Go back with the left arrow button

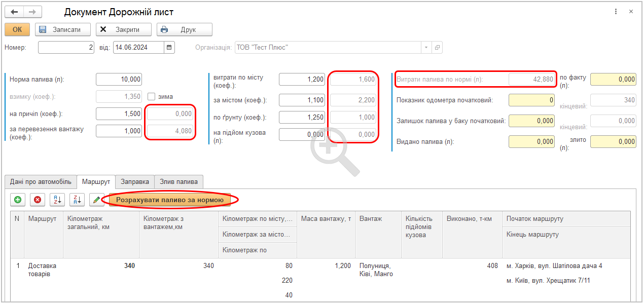(x=14, y=12)
